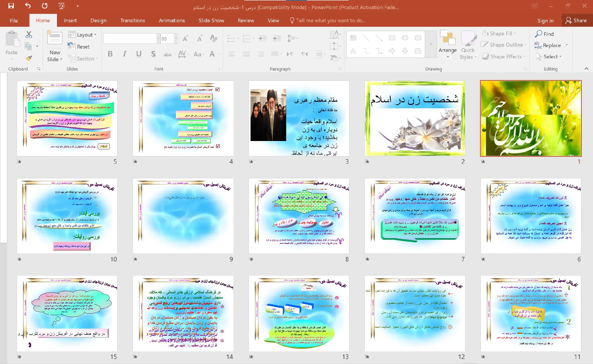Undo the last action
Screen dimensions: 593x364
coord(28,6)
